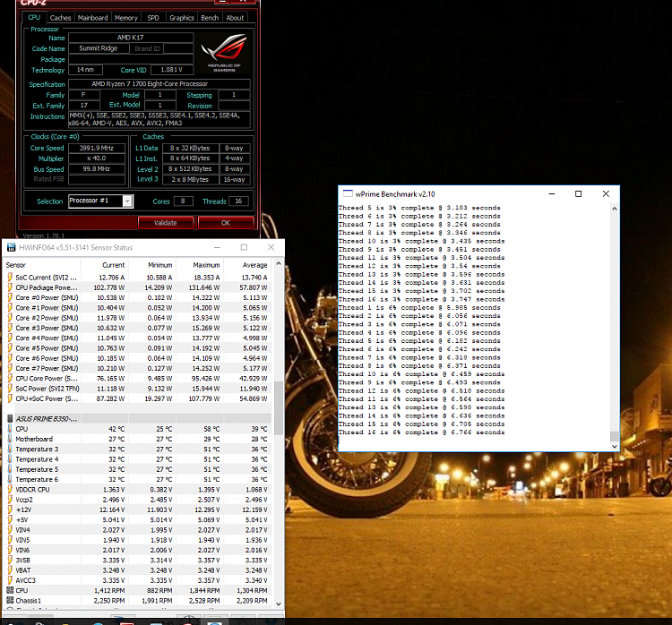The width and height of the screenshot is (672, 625).
Task: Click the Temperature 3 thermometer icon
Action: (x=10, y=449)
